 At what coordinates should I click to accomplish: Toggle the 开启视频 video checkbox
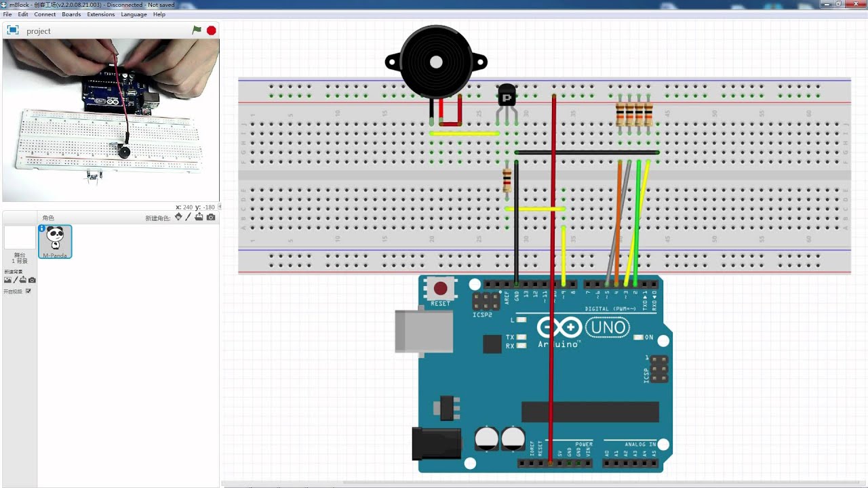(28, 291)
